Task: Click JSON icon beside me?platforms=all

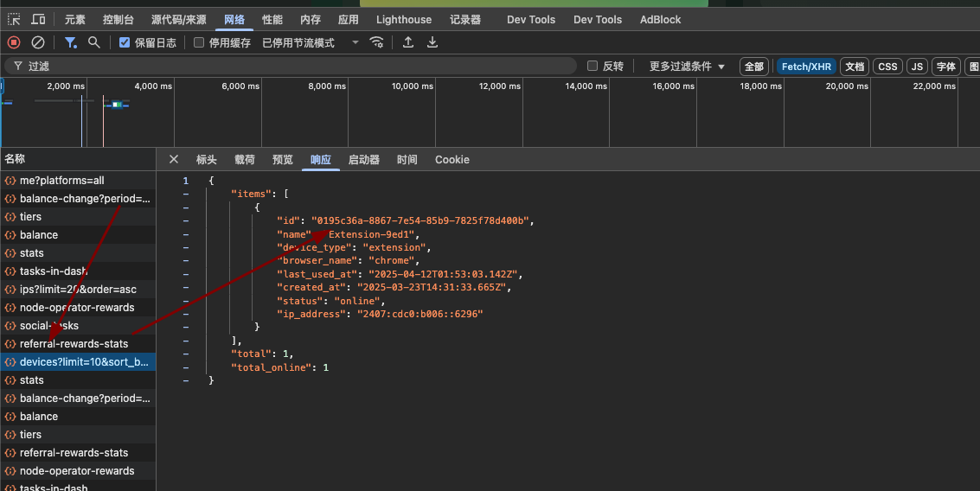Action: pyautogui.click(x=10, y=181)
